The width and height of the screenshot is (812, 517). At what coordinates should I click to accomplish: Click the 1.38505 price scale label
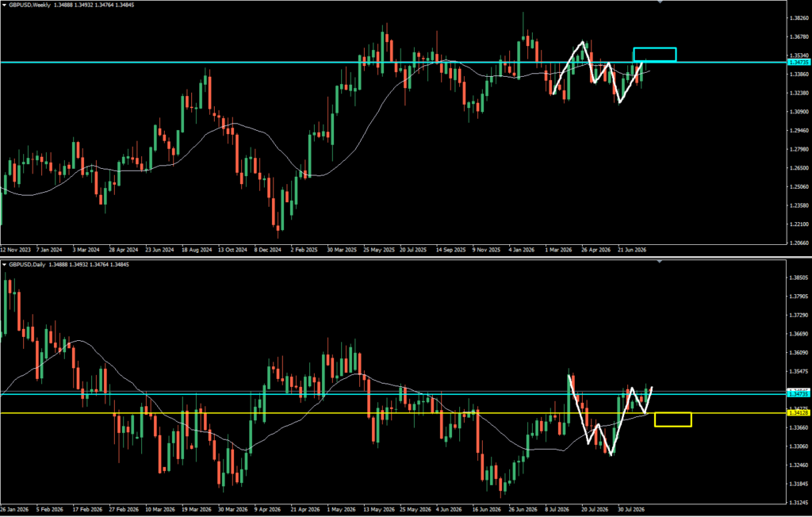point(799,278)
